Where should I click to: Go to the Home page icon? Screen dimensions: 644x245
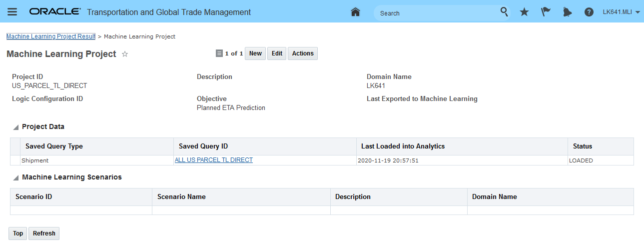(355, 12)
